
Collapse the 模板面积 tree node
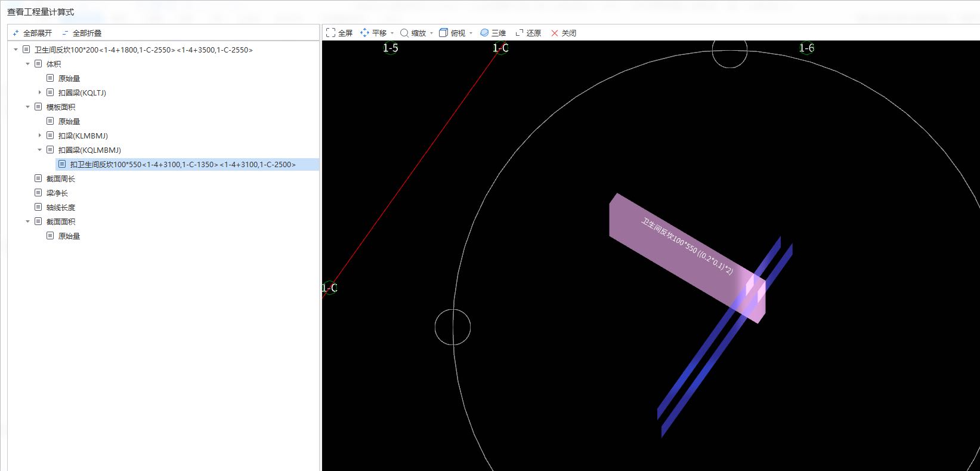(x=28, y=107)
